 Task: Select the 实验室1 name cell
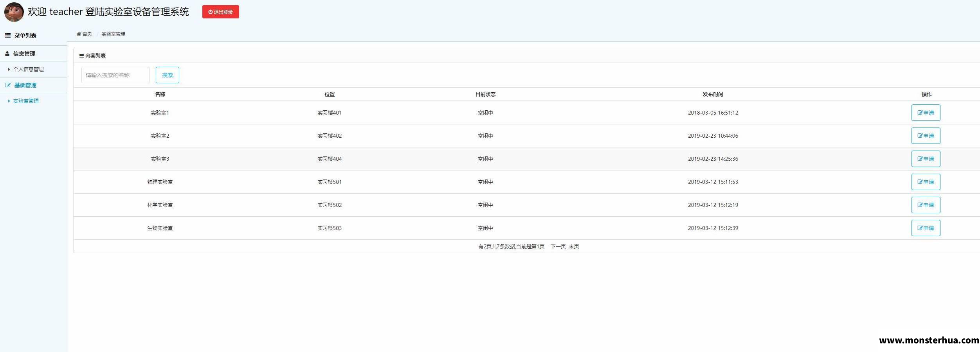pos(160,113)
